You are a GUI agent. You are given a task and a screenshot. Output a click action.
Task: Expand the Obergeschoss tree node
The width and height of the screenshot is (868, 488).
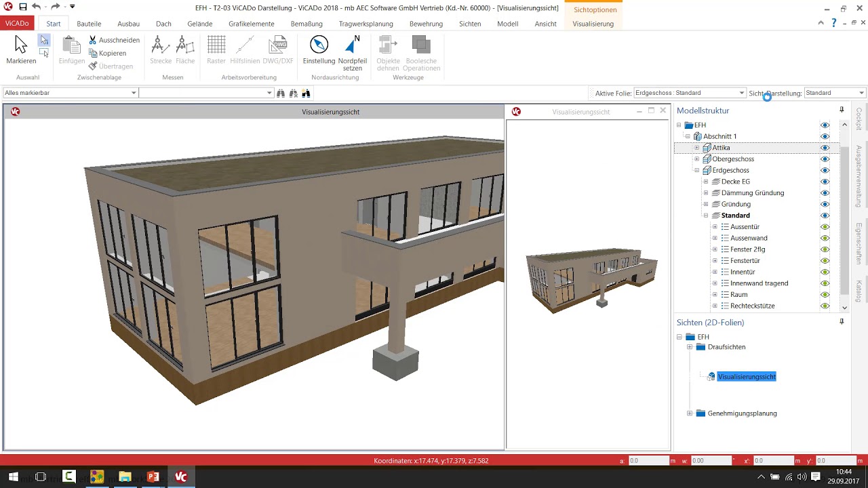tap(696, 159)
